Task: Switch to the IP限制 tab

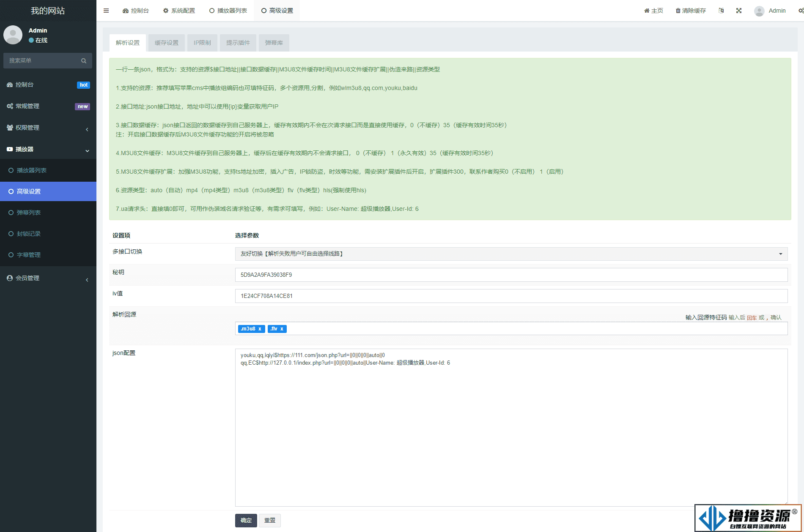Action: [202, 43]
